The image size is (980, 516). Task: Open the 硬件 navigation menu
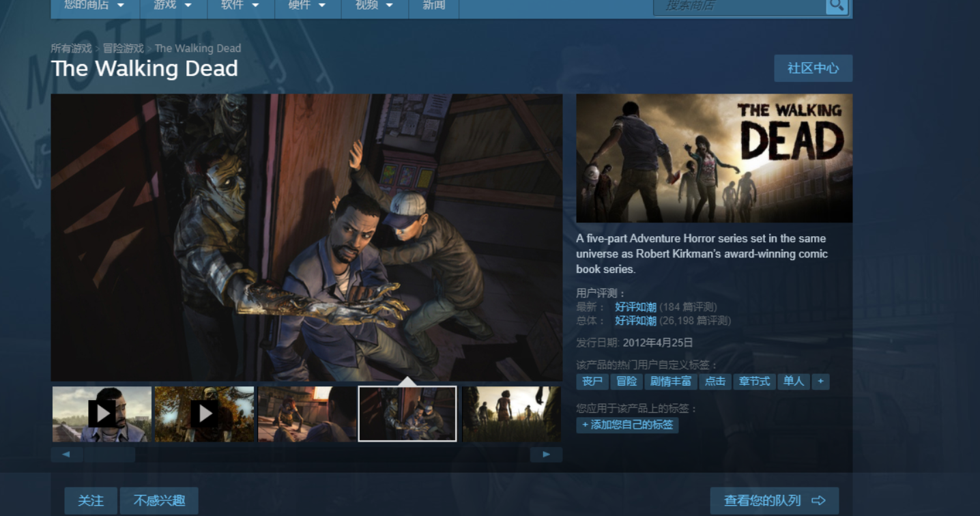[x=308, y=5]
